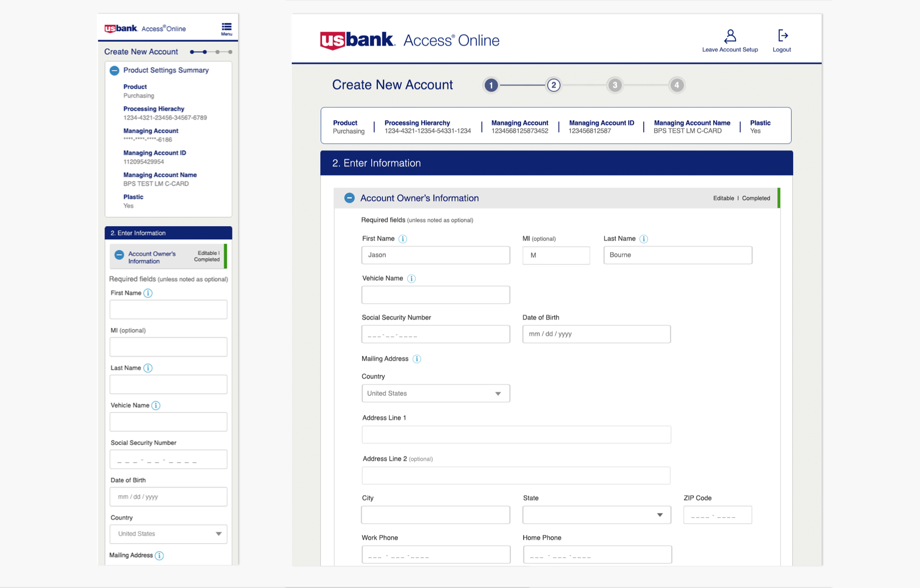Image resolution: width=920 pixels, height=588 pixels.
Task: Open the desktop Country dropdown
Action: (436, 393)
